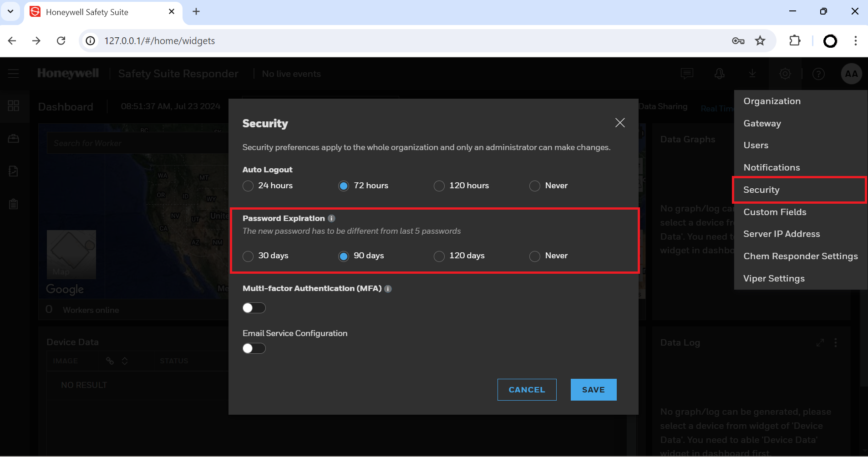Select Auto Logout 72 hours
This screenshot has width=868, height=457.
[344, 186]
